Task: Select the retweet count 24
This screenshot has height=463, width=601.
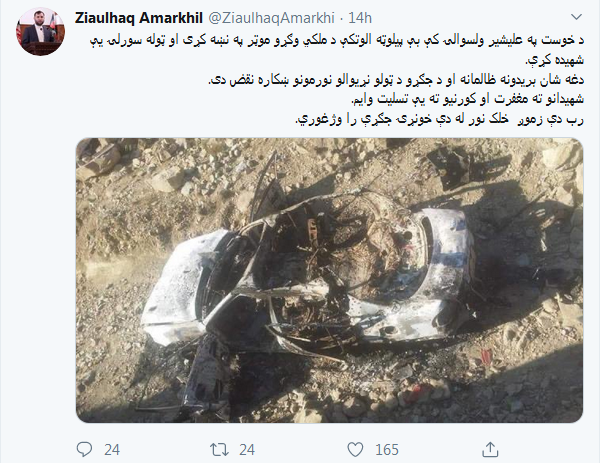Action: [x=247, y=450]
